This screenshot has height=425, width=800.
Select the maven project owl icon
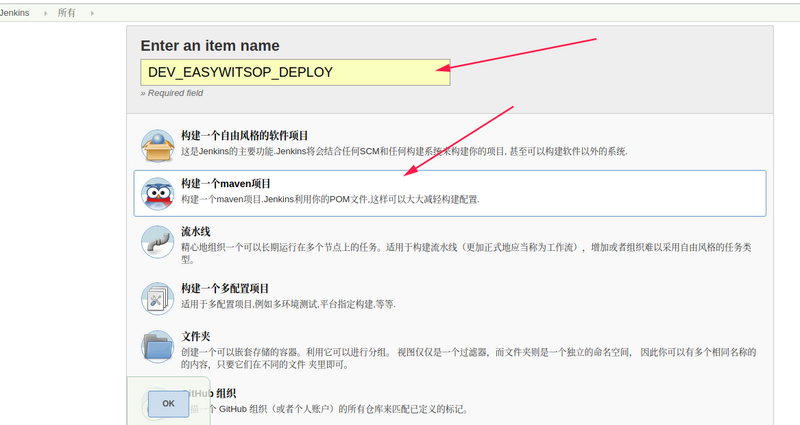(x=158, y=194)
